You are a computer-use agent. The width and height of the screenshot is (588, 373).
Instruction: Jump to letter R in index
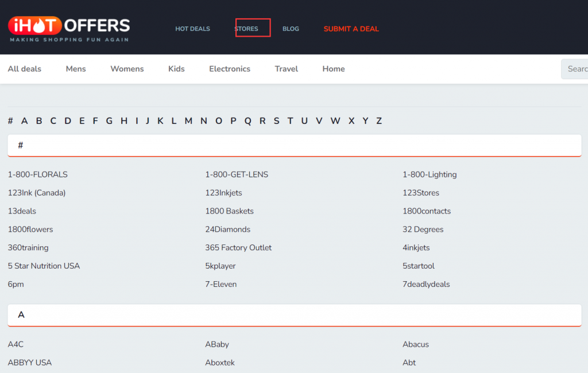pyautogui.click(x=262, y=121)
